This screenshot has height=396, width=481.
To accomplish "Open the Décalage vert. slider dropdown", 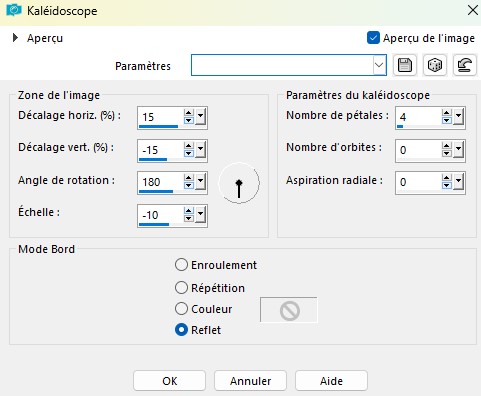I will pyautogui.click(x=200, y=150).
